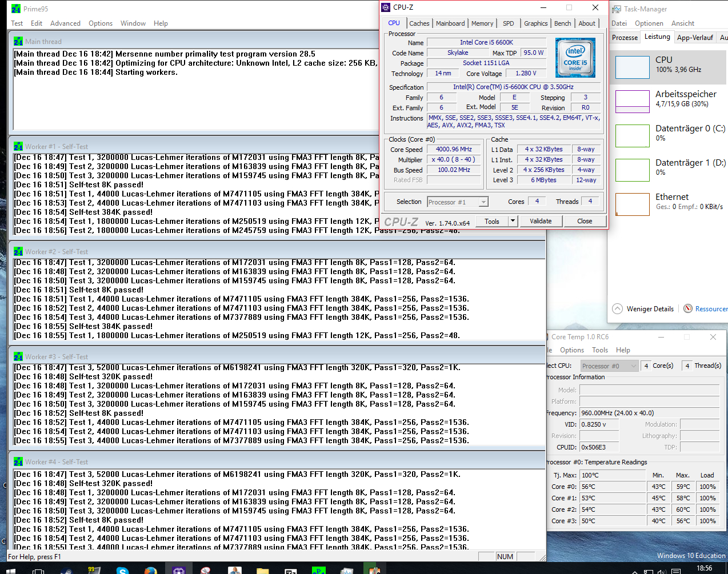
Task: Click the Ressourcenmonitor gauge icon
Action: pos(688,308)
